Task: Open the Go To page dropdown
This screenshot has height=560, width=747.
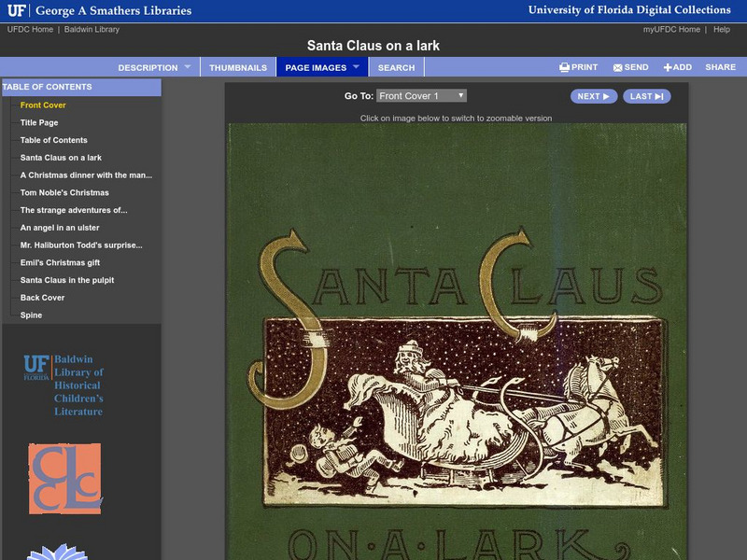Action: pyautogui.click(x=421, y=96)
